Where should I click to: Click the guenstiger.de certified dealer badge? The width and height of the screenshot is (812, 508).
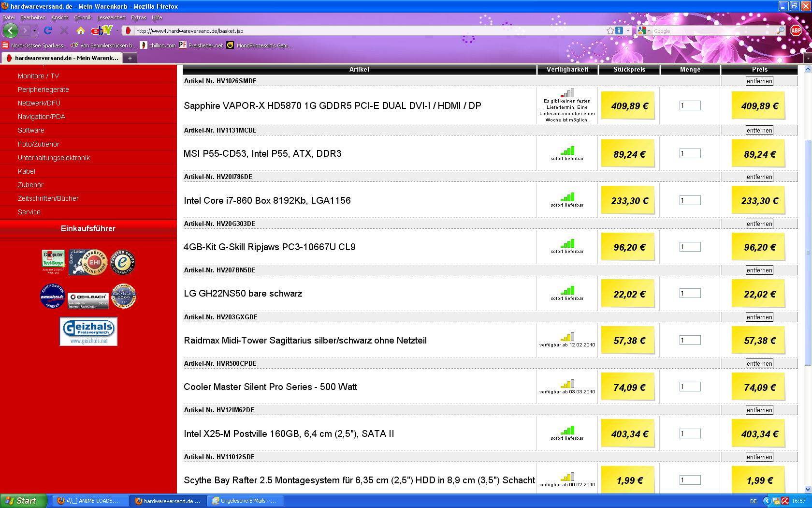click(52, 296)
